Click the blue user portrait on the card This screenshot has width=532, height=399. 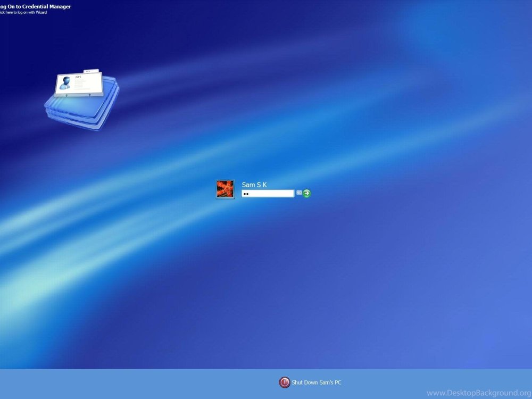coord(65,82)
